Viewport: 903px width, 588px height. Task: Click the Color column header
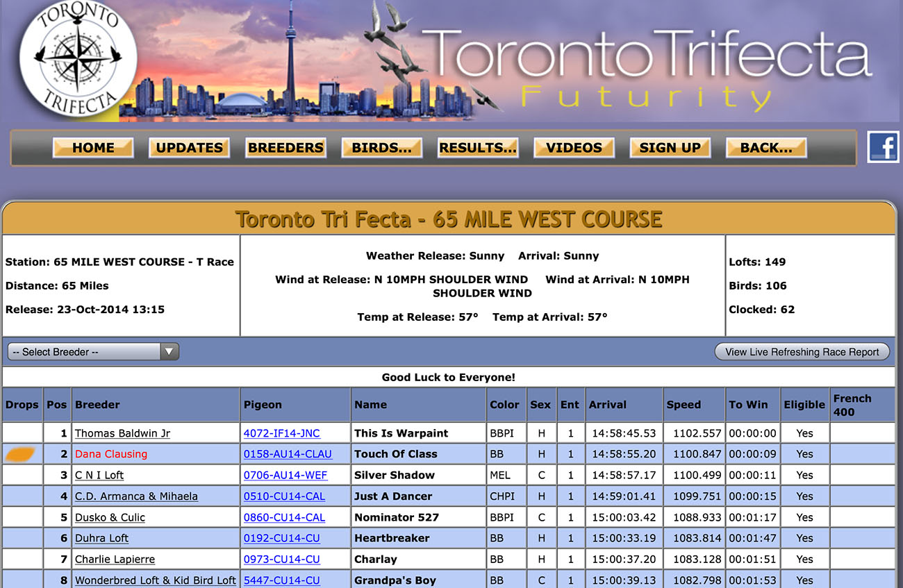(x=506, y=405)
